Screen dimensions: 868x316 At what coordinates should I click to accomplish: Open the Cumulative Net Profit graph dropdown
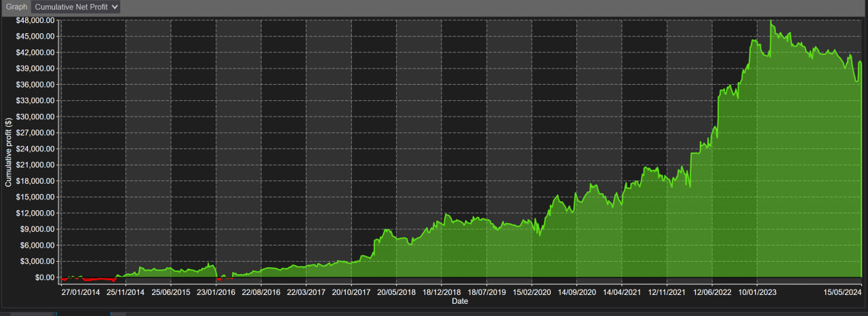75,7
